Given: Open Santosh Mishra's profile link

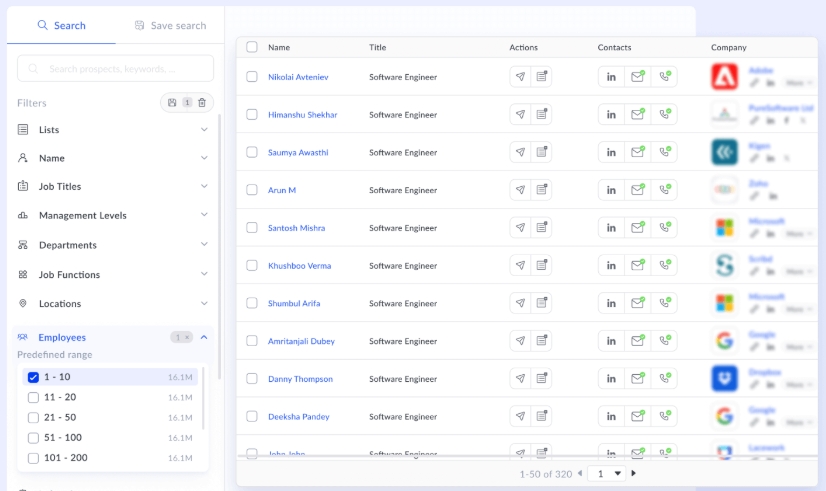Looking at the screenshot, I should pyautogui.click(x=296, y=228).
